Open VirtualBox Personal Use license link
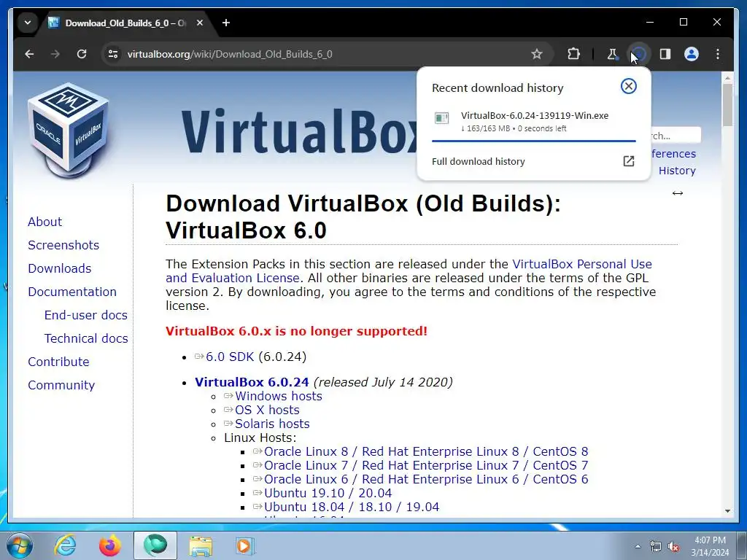Viewport: 747px width, 560px height. coord(582,264)
